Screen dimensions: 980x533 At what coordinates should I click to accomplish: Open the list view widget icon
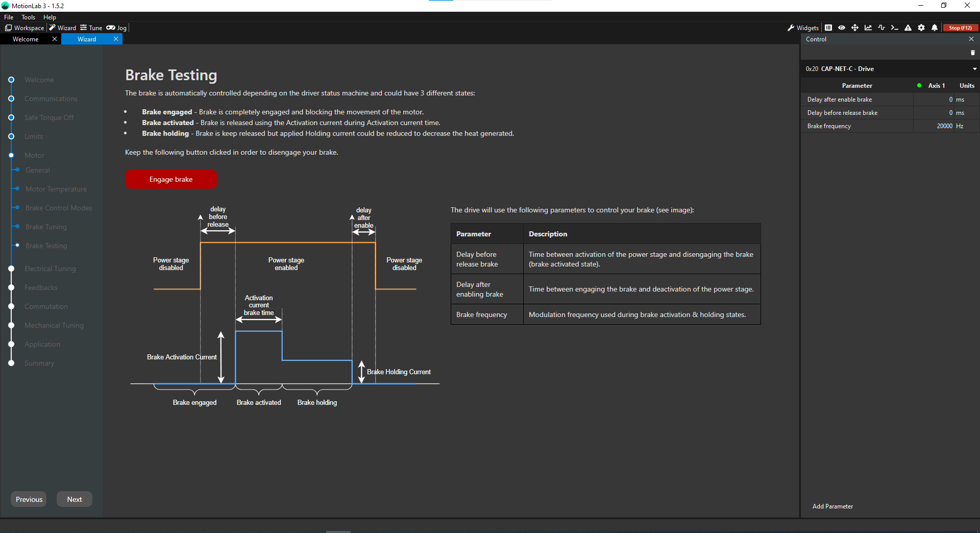[x=828, y=28]
